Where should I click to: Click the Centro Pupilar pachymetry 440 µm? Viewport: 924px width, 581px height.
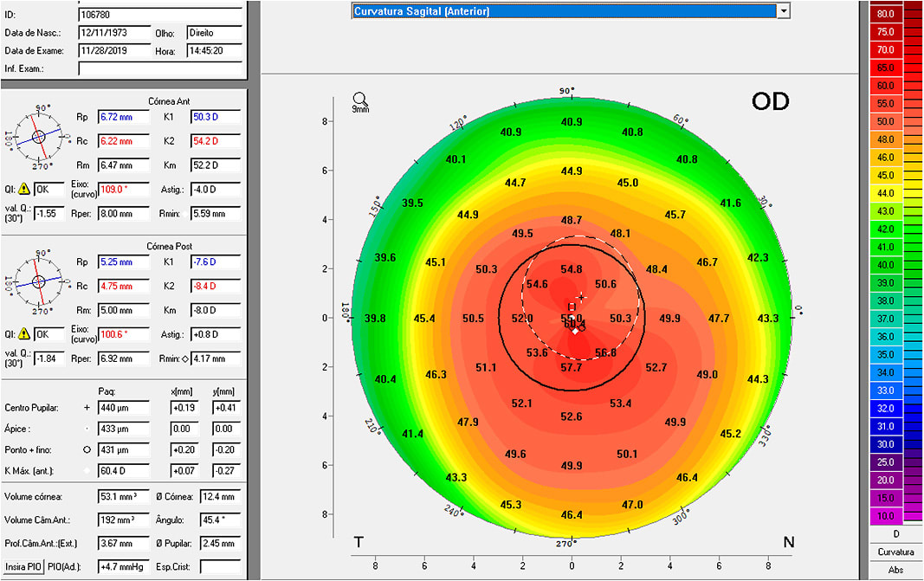(124, 408)
